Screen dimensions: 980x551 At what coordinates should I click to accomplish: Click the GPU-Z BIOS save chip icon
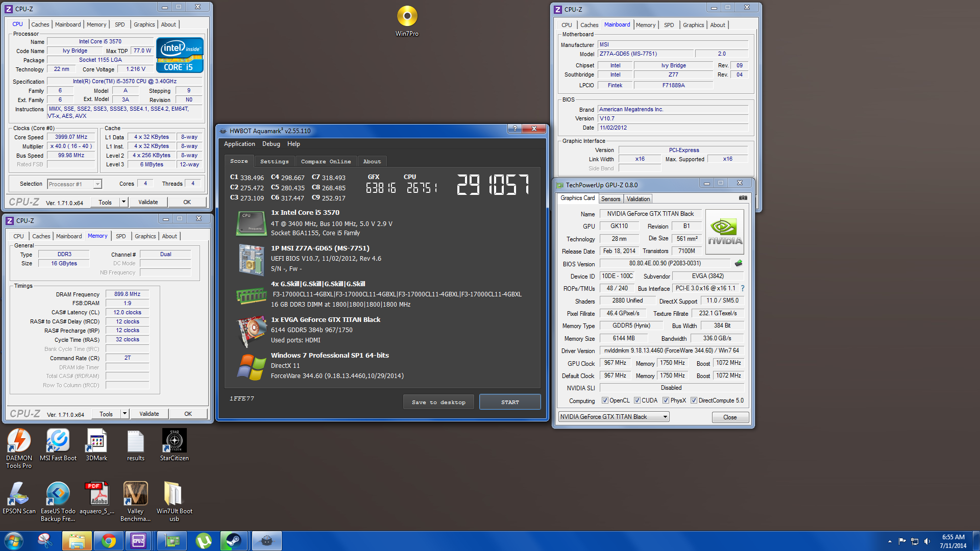click(x=739, y=263)
